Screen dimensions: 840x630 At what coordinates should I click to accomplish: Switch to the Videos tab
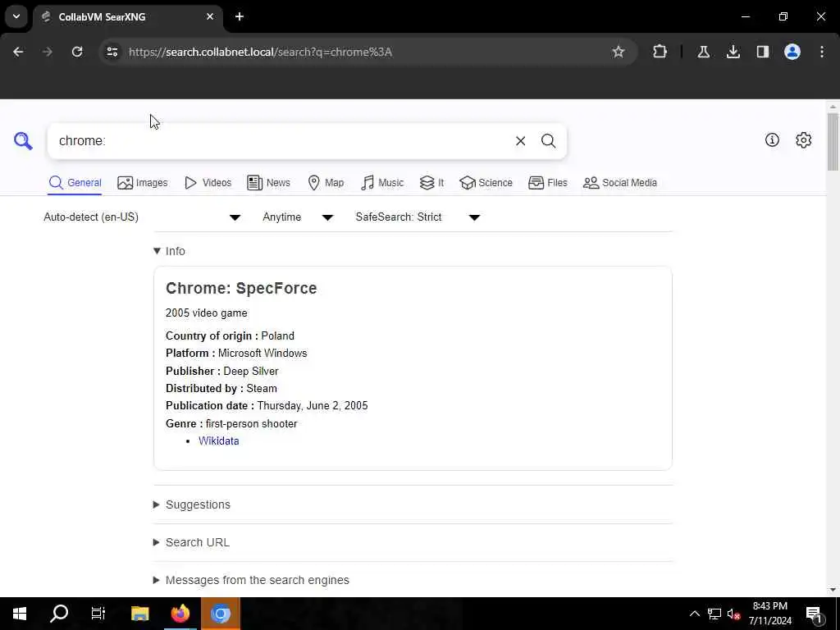pyautogui.click(x=208, y=183)
